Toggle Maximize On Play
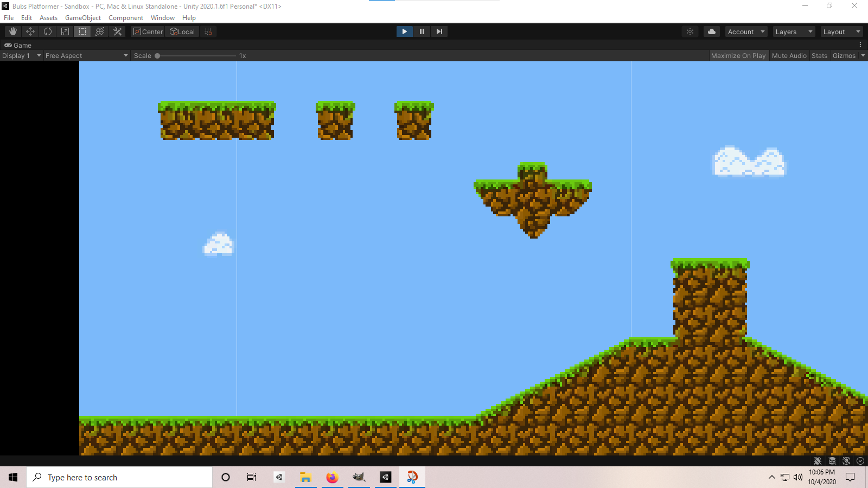The height and width of the screenshot is (488, 868). tap(738, 55)
